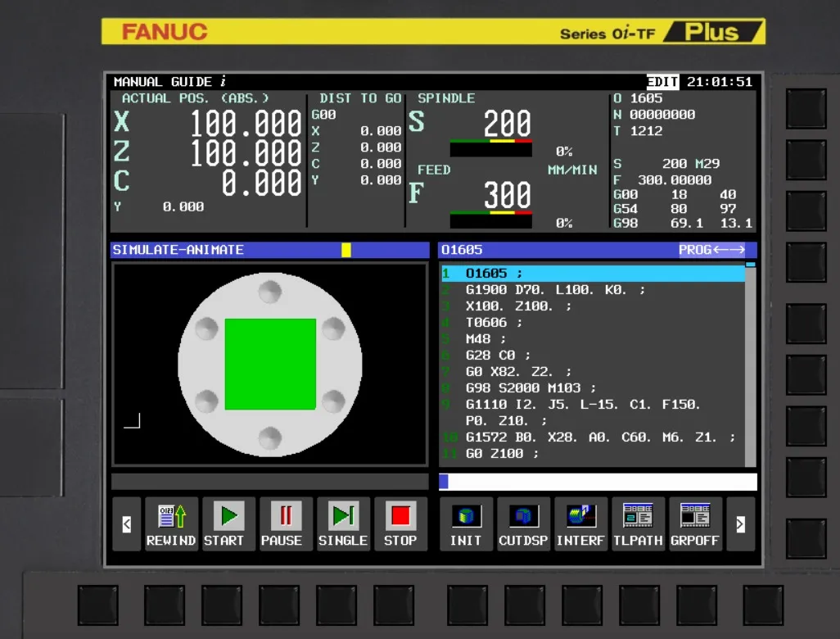Stop the simulation with STOP

click(400, 523)
